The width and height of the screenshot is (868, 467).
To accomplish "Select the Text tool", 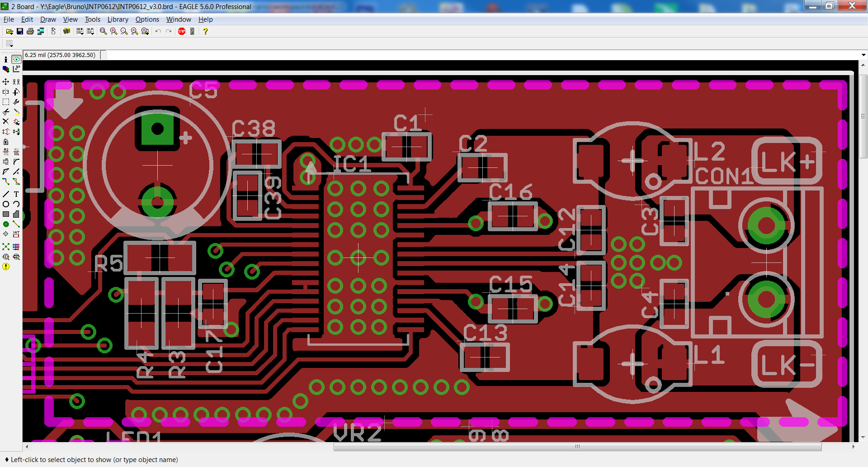I will (x=16, y=194).
